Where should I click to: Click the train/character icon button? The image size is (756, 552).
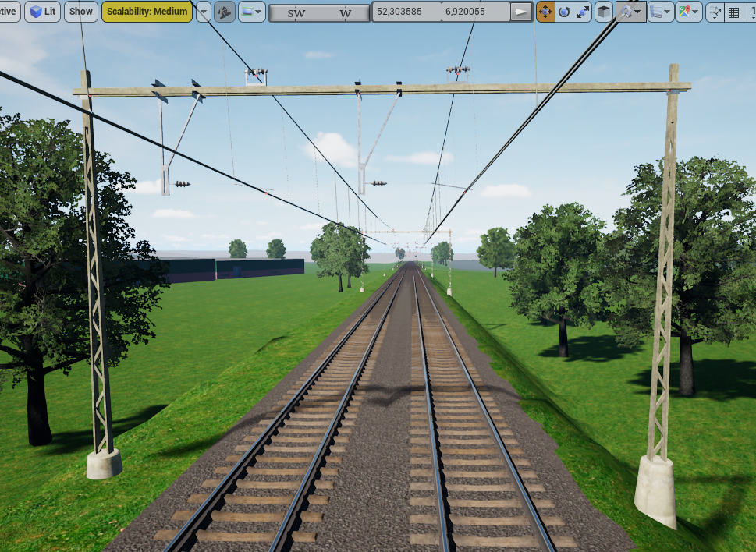225,12
